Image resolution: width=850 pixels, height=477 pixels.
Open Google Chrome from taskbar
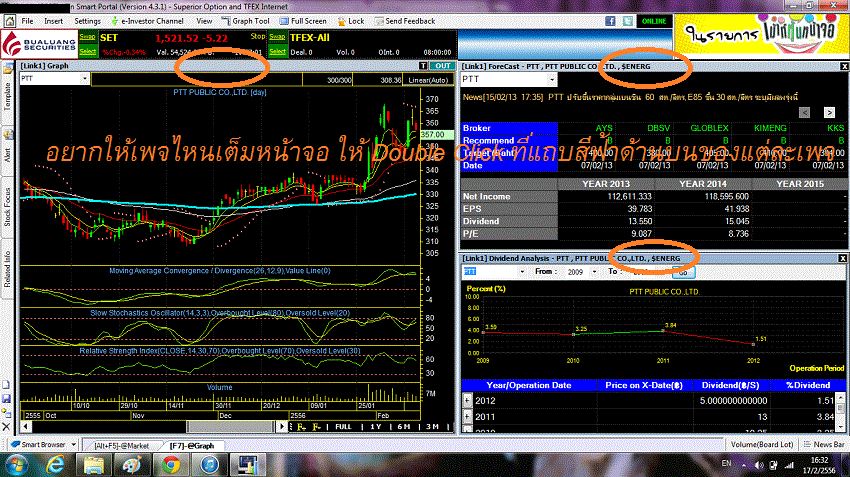point(171,465)
